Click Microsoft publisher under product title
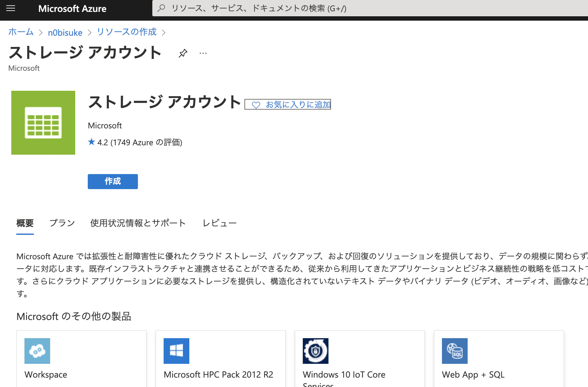This screenshot has width=588, height=387. click(105, 126)
